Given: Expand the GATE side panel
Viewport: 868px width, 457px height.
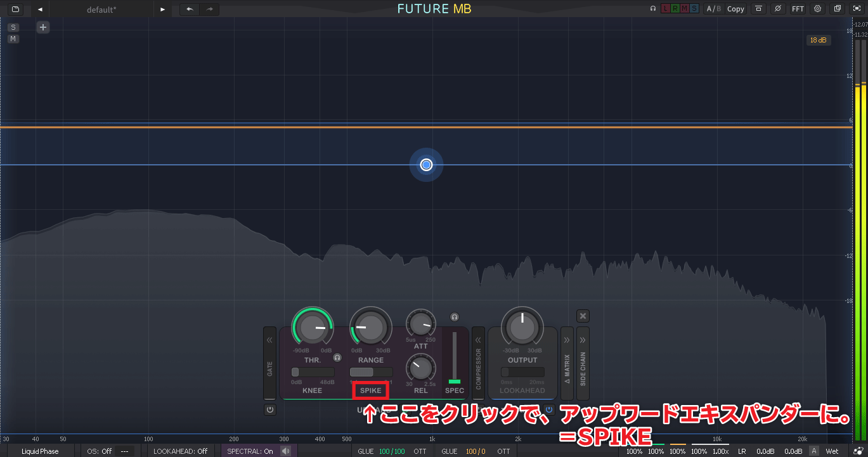Looking at the screenshot, I should [x=269, y=363].
